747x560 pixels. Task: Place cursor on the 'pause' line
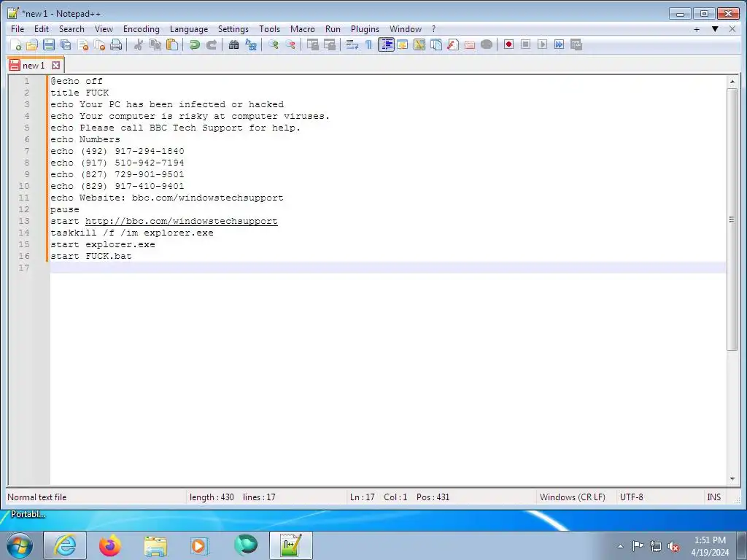(65, 210)
